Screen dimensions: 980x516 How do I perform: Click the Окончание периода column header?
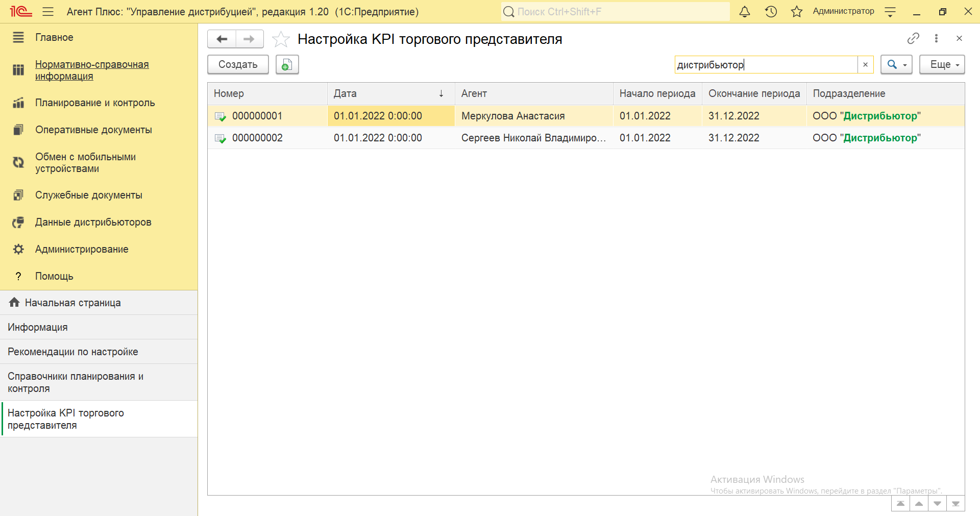pos(754,93)
